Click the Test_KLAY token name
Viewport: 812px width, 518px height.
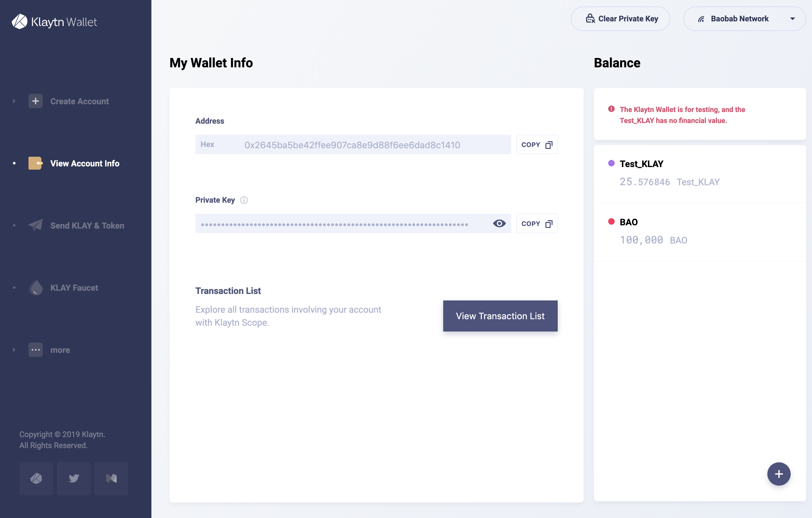(x=642, y=164)
